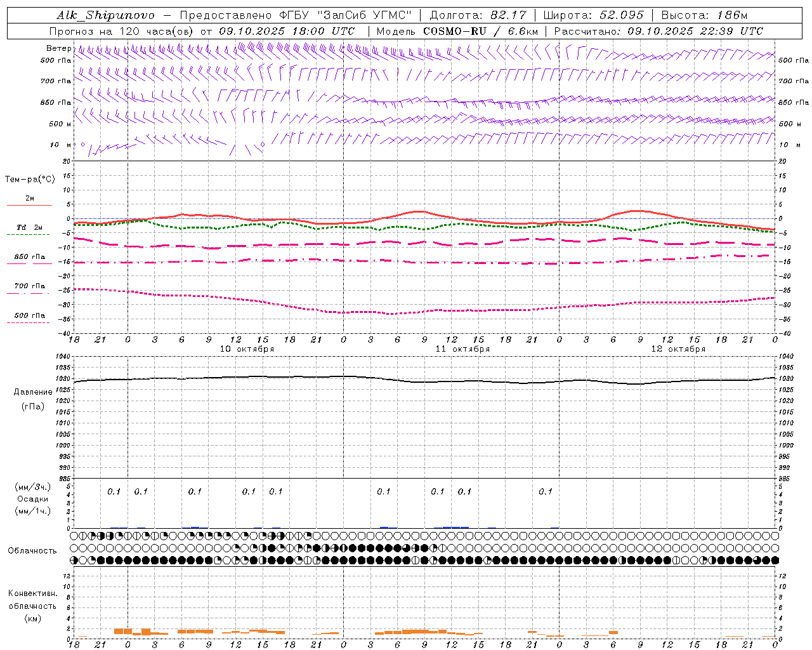This screenshot has width=812, height=650.
Task: Select the 'Предоставлено ФГБУ ЗапСиб УГМС' provider text
Action: (296, 15)
